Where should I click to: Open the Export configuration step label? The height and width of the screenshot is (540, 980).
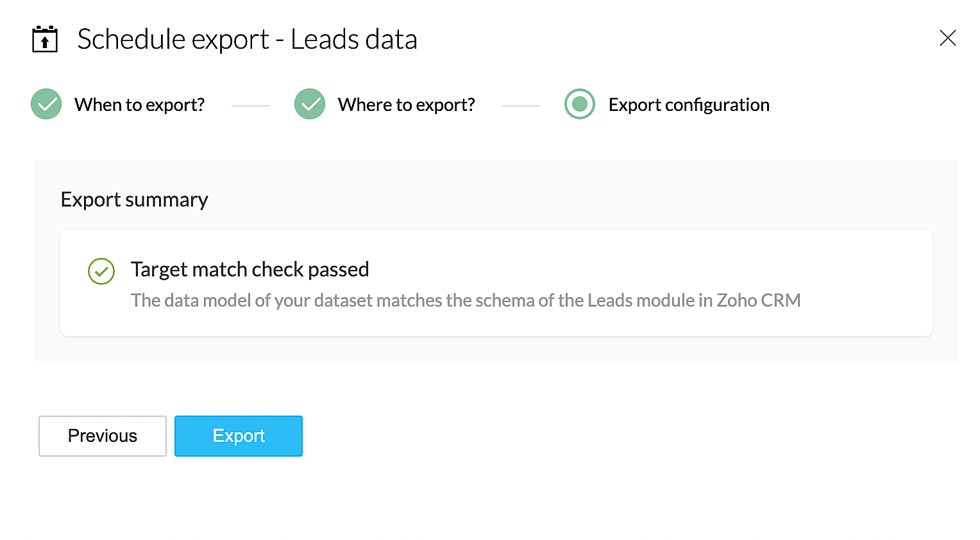click(688, 105)
